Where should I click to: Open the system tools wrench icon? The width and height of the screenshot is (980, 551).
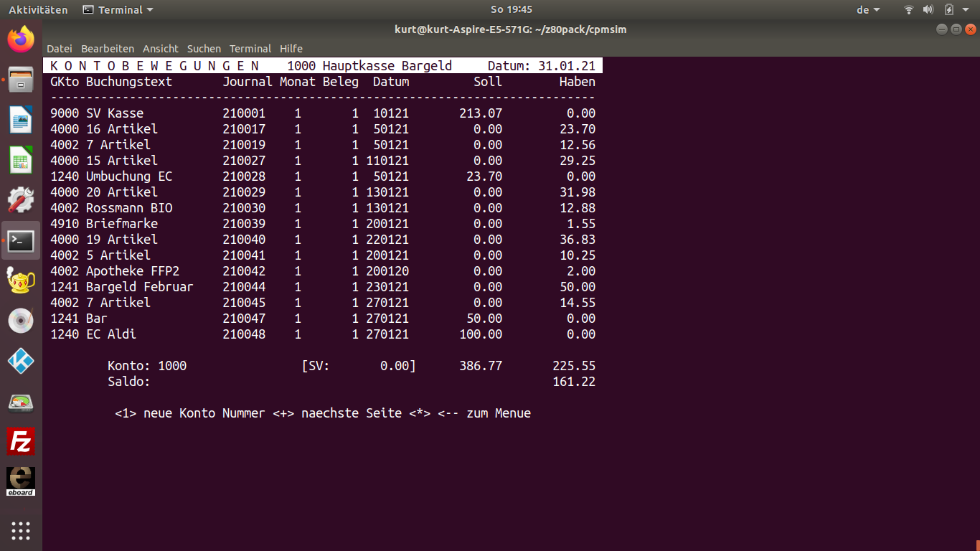coord(21,200)
